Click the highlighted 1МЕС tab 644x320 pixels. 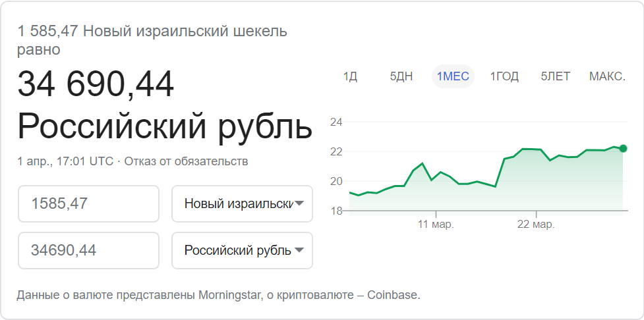pos(453,76)
